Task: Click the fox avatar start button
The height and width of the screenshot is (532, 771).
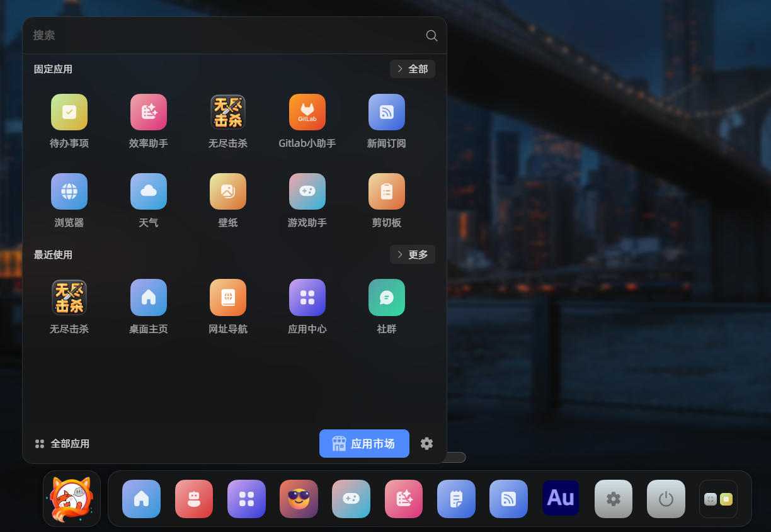Action: coord(72,499)
